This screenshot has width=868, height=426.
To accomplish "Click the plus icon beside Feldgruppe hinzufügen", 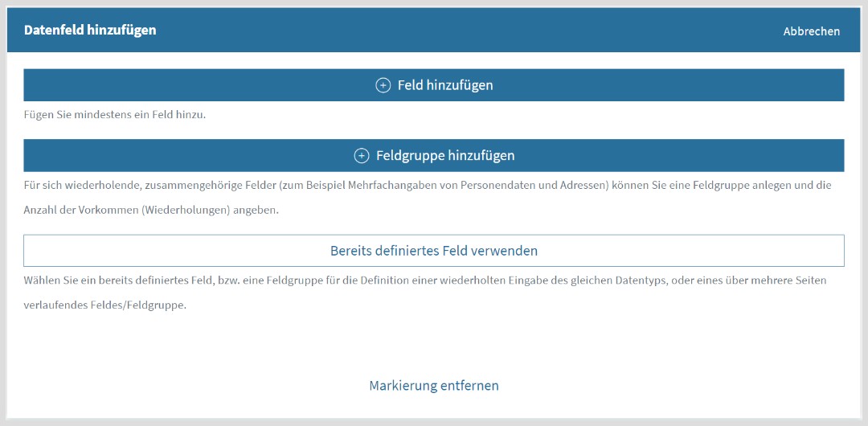I will [x=362, y=156].
